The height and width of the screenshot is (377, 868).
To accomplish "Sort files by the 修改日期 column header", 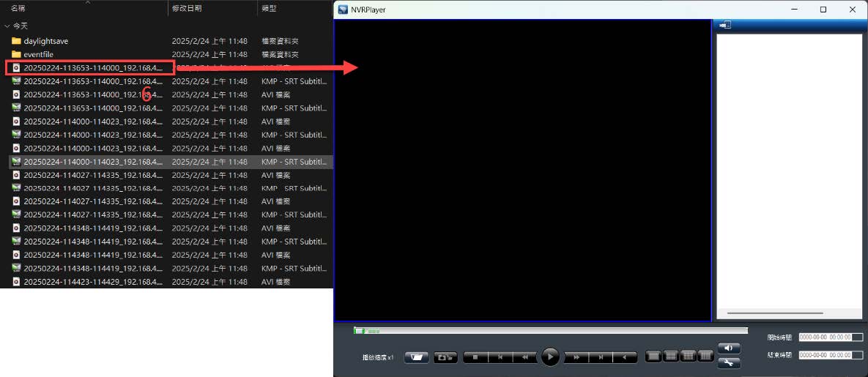I will (186, 8).
